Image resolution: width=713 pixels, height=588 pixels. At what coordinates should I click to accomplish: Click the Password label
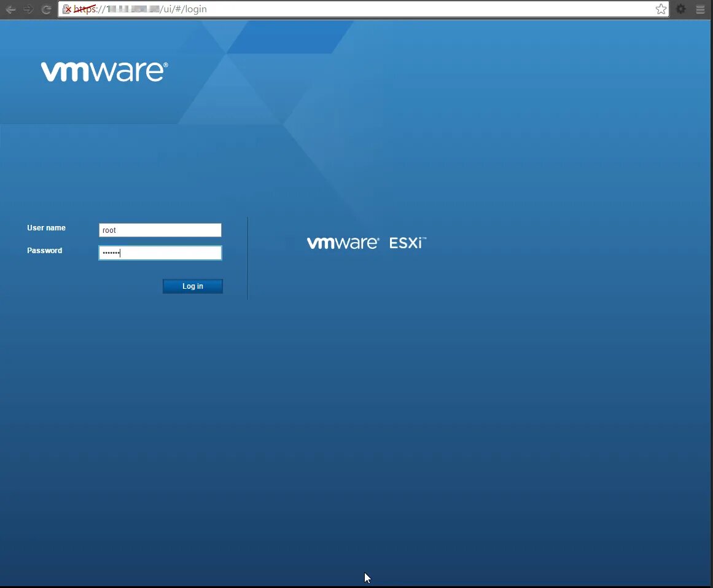pos(45,250)
